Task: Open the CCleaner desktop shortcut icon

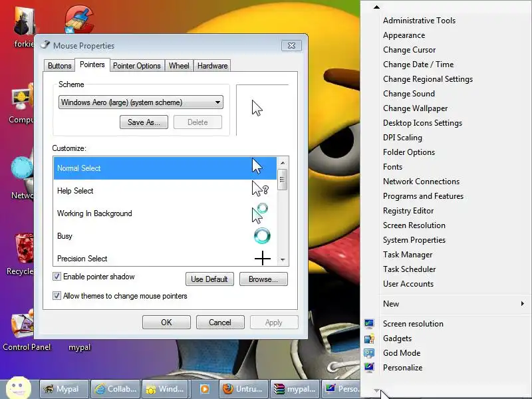Action: [x=79, y=20]
